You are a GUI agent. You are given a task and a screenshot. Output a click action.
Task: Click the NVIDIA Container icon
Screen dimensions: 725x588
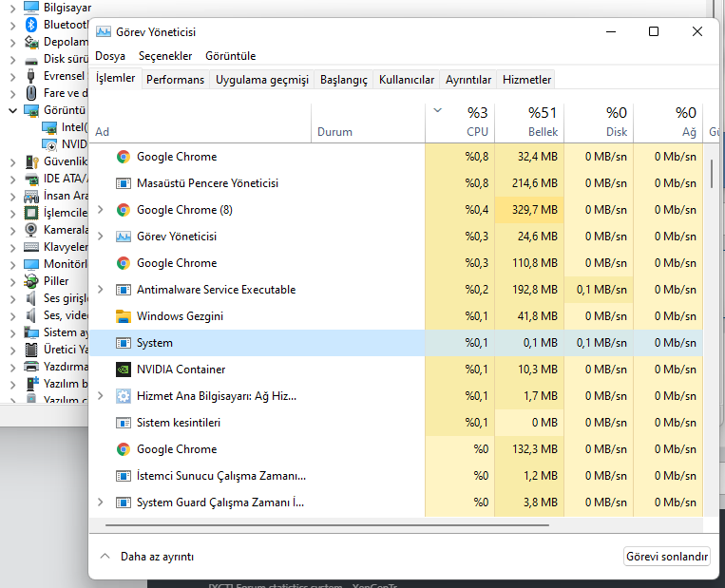click(123, 370)
